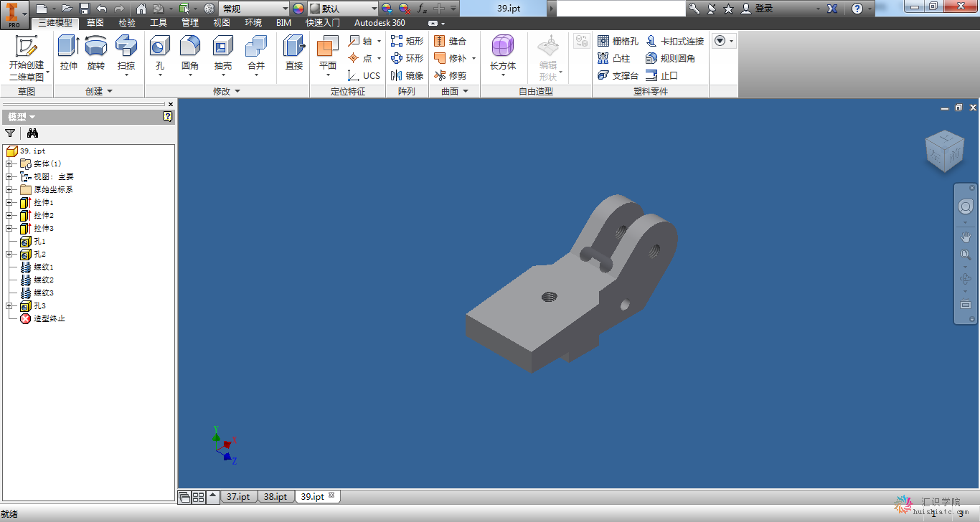Select the Snap Fit (卡扣式连接) tool

tap(675, 41)
